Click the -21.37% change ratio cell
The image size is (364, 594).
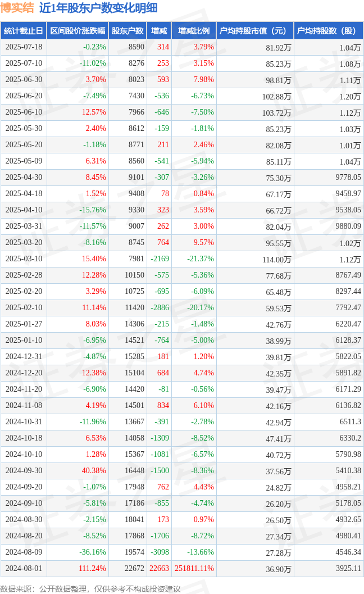201,259
